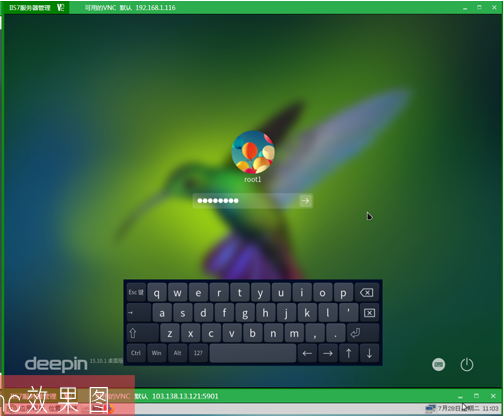Tap the j key on virtual keyboard
The width and height of the screenshot is (503, 416).
click(x=286, y=313)
